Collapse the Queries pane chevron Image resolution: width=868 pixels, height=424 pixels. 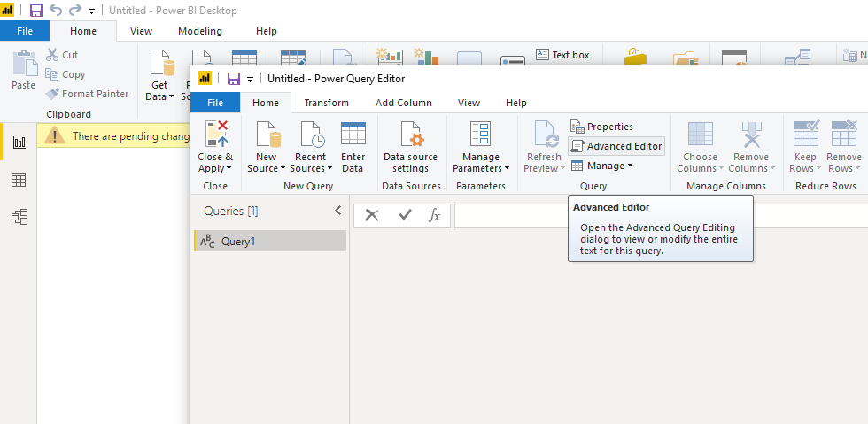pyautogui.click(x=337, y=211)
